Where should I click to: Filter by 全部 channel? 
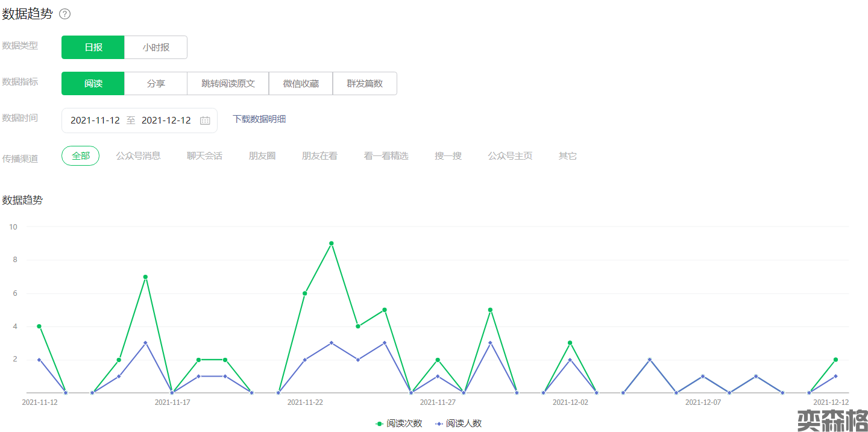[x=80, y=156]
